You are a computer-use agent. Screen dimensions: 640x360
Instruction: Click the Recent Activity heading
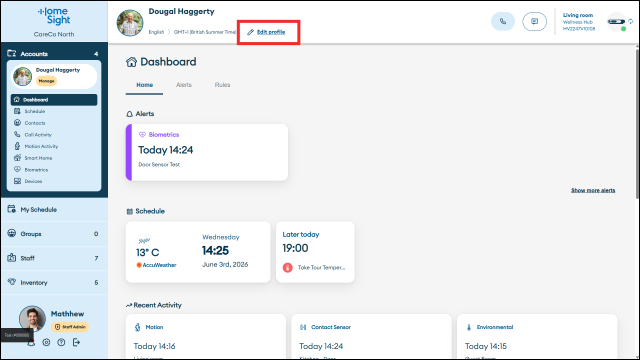click(154, 305)
